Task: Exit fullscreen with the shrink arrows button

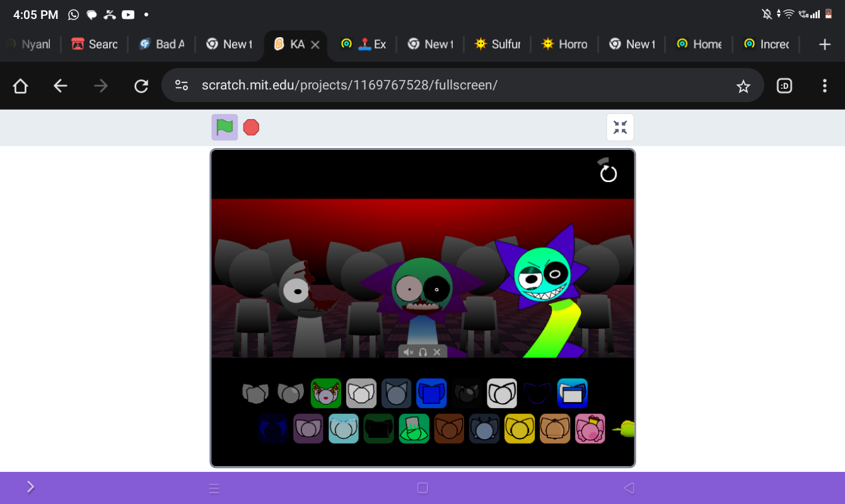Action: tap(620, 127)
